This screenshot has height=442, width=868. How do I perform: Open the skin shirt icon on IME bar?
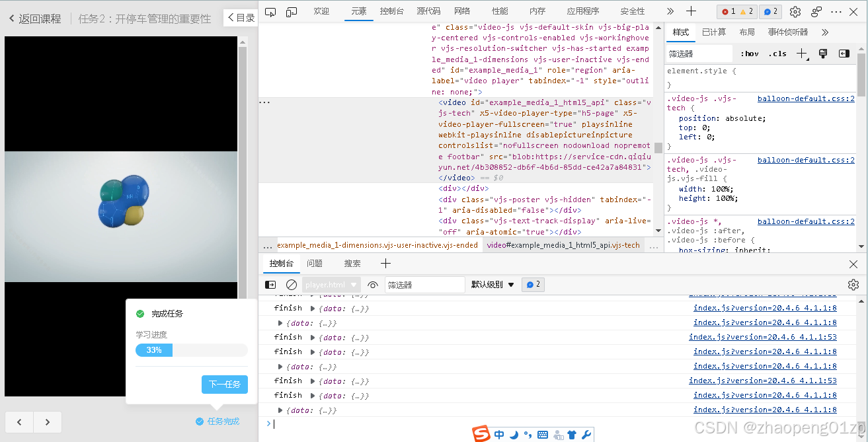tap(572, 435)
